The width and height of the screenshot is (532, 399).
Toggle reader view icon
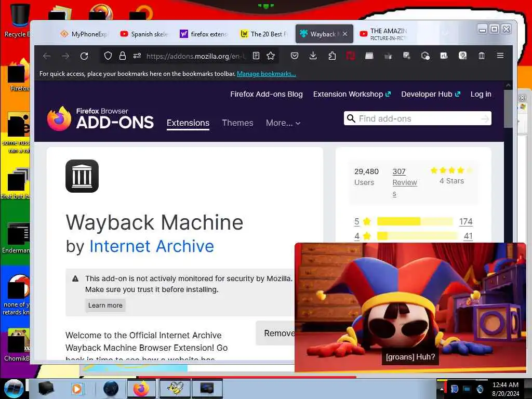[x=256, y=56]
